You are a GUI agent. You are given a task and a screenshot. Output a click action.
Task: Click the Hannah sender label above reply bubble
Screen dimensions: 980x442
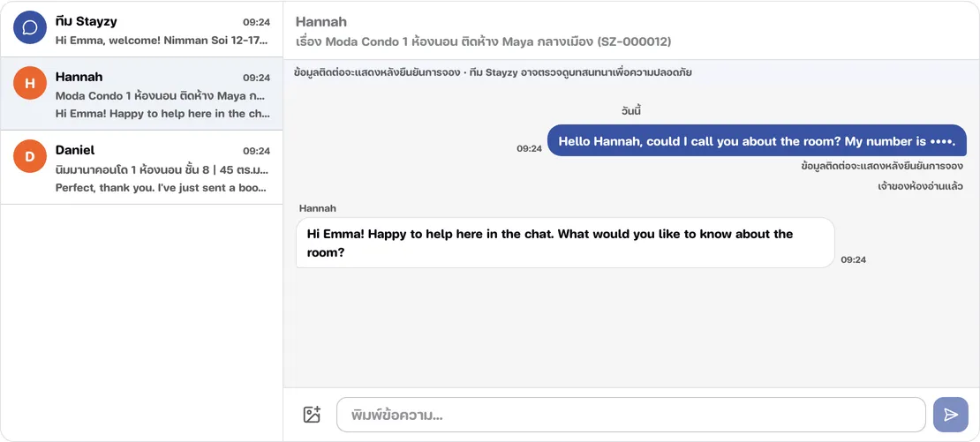click(318, 208)
